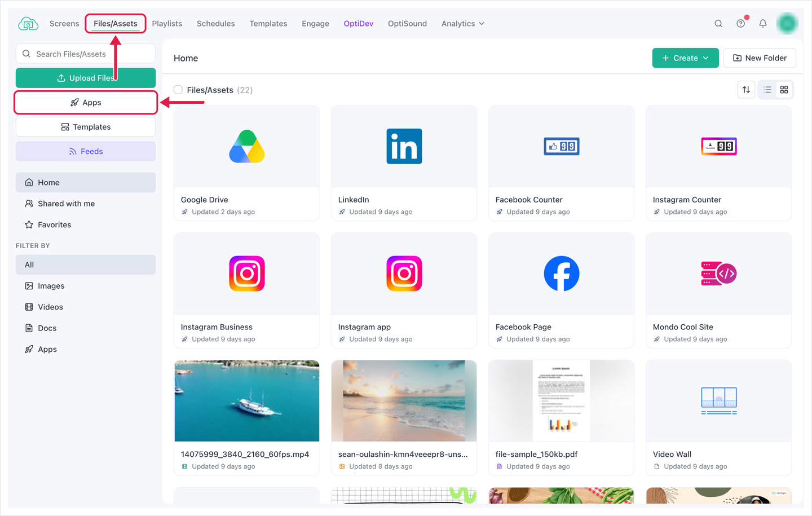812x516 pixels.
Task: Click the cloud logo icon in the navbar
Action: click(x=28, y=24)
